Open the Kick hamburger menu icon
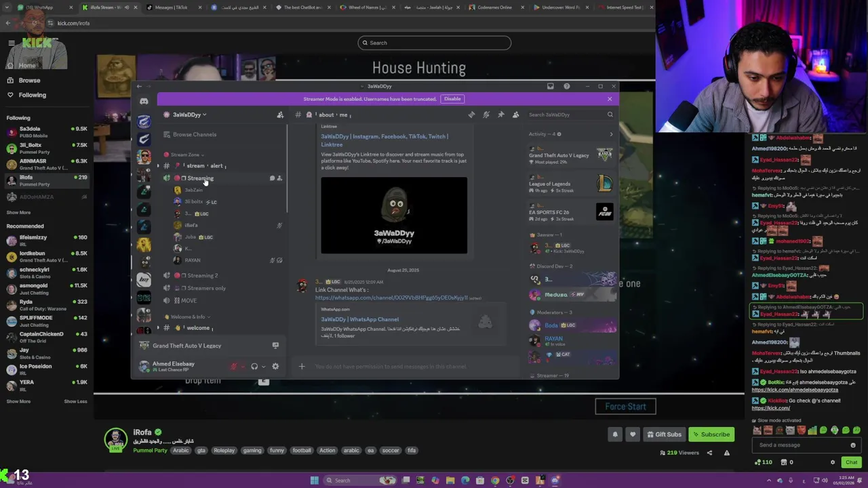This screenshot has width=868, height=488. click(x=12, y=43)
